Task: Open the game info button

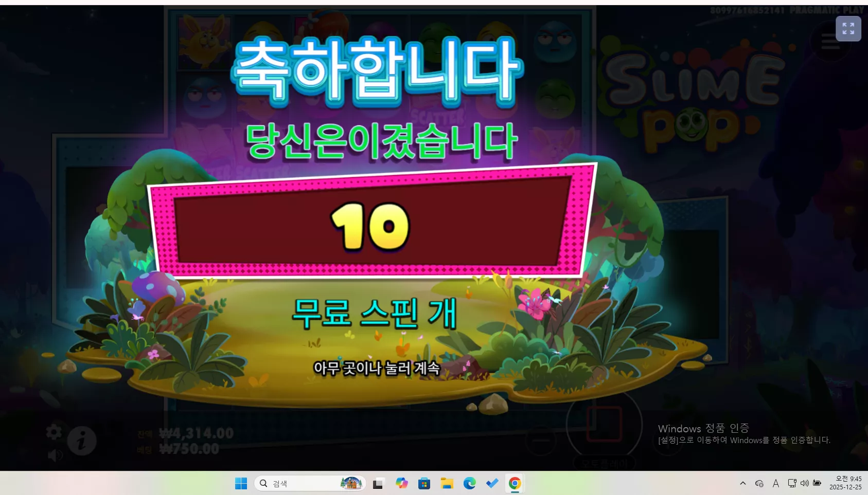Action: coord(82,441)
